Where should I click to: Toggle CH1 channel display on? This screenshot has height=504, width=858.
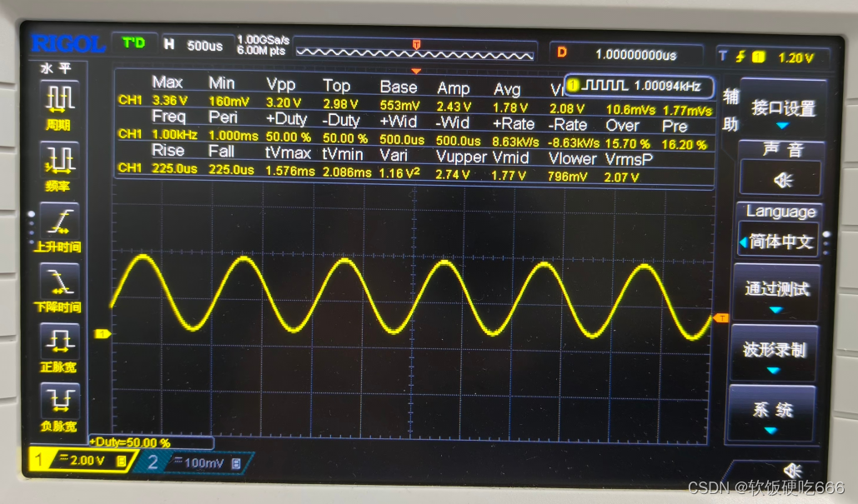pyautogui.click(x=39, y=458)
